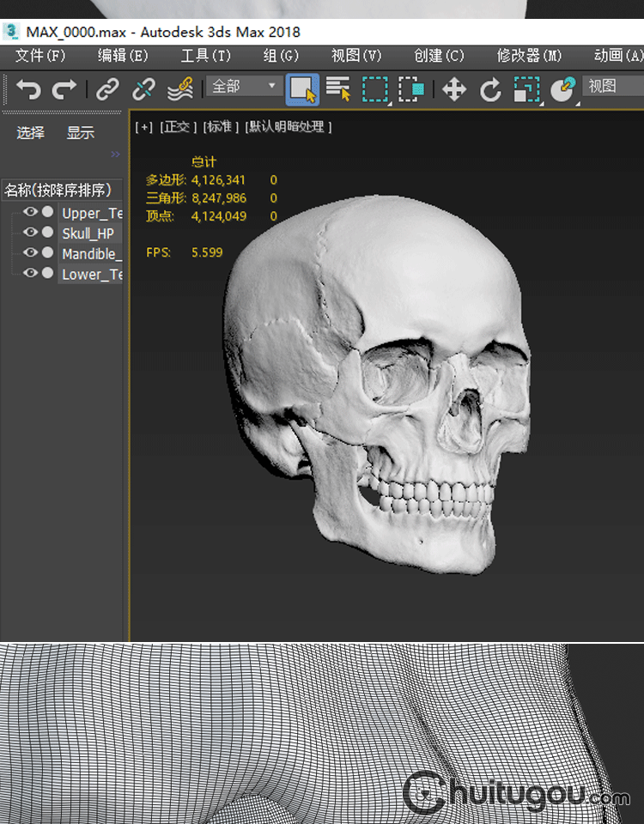Click the Bind to Space Warp icon

click(179, 89)
